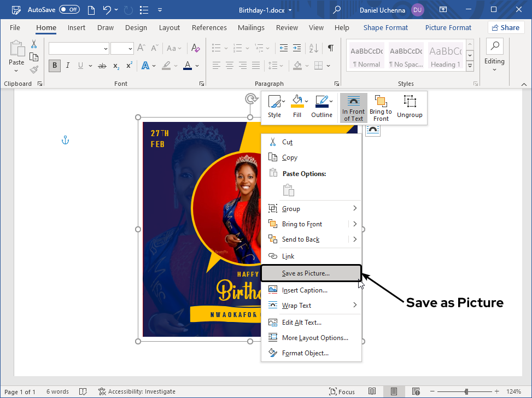Click the Undo arrow in title bar
This screenshot has width=532, height=398.
click(x=108, y=10)
